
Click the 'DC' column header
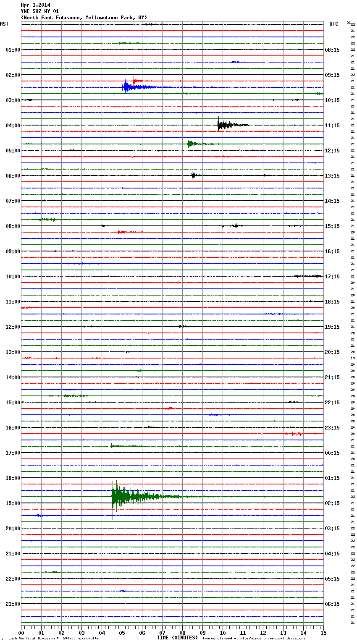click(x=349, y=23)
